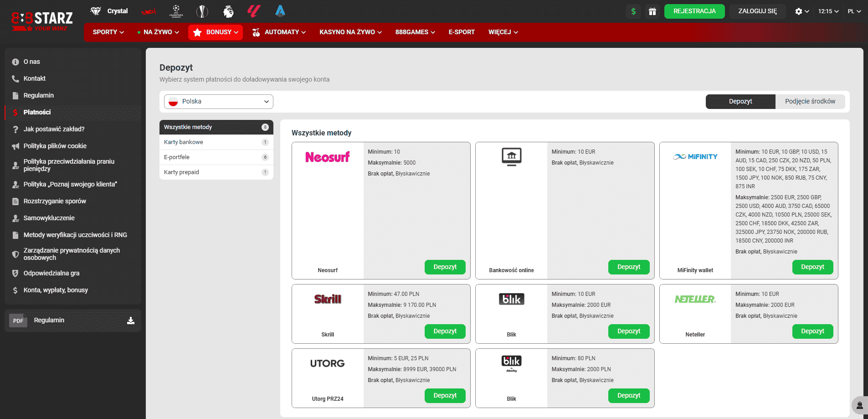Filter by E-portfele
The width and height of the screenshot is (868, 419).
point(216,157)
